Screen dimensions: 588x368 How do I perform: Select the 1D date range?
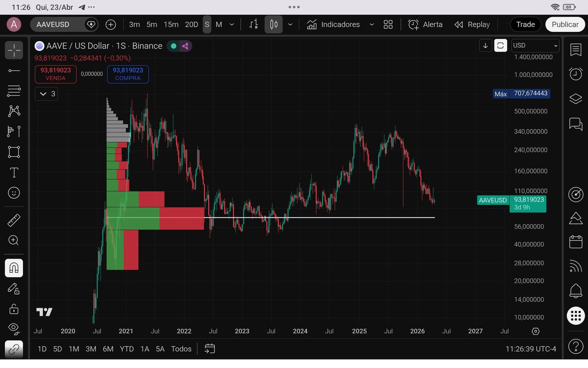click(x=42, y=349)
